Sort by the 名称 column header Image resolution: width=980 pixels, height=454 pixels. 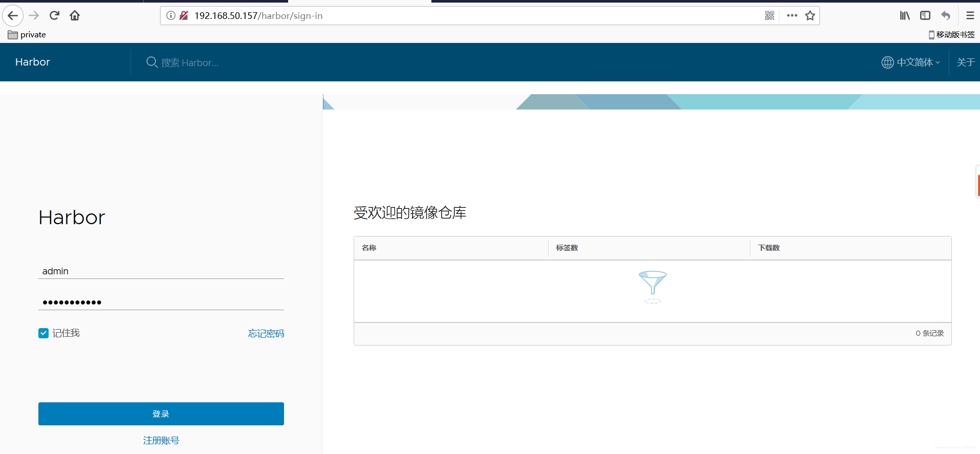369,248
